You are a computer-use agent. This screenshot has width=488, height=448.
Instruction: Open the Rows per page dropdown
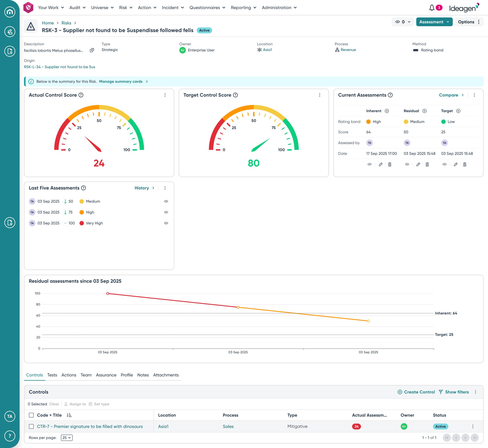67,438
